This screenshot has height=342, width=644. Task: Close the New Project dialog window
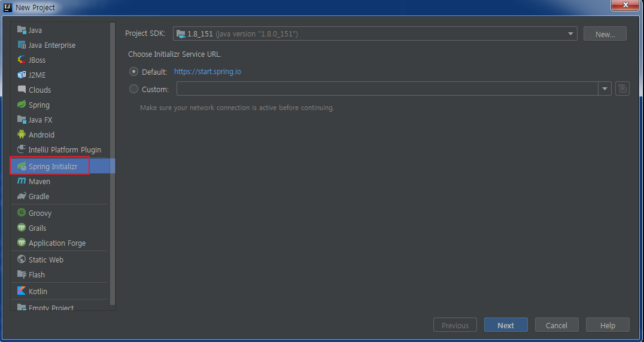click(x=625, y=5)
